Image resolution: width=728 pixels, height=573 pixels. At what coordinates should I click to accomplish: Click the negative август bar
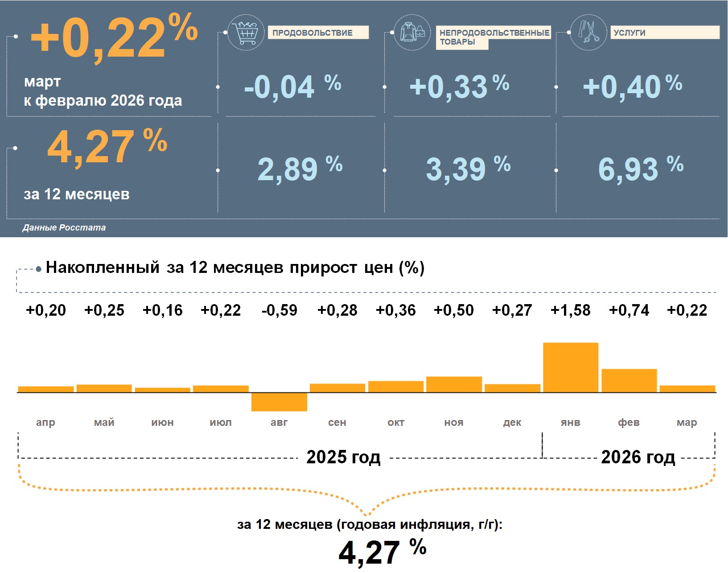click(279, 402)
